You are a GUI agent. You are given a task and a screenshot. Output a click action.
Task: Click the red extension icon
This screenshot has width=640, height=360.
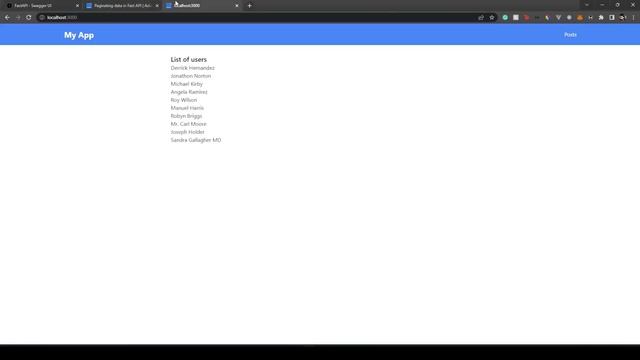(x=527, y=18)
